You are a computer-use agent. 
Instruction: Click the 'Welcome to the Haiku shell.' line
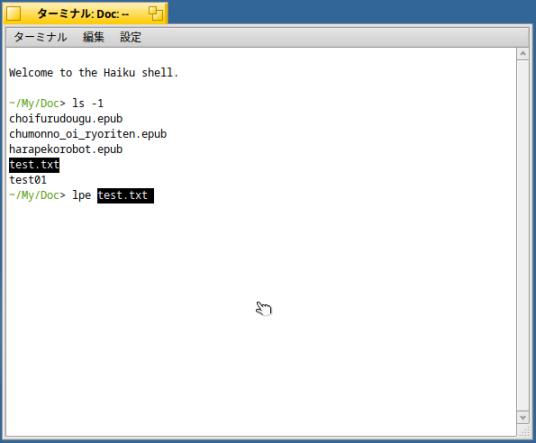94,72
